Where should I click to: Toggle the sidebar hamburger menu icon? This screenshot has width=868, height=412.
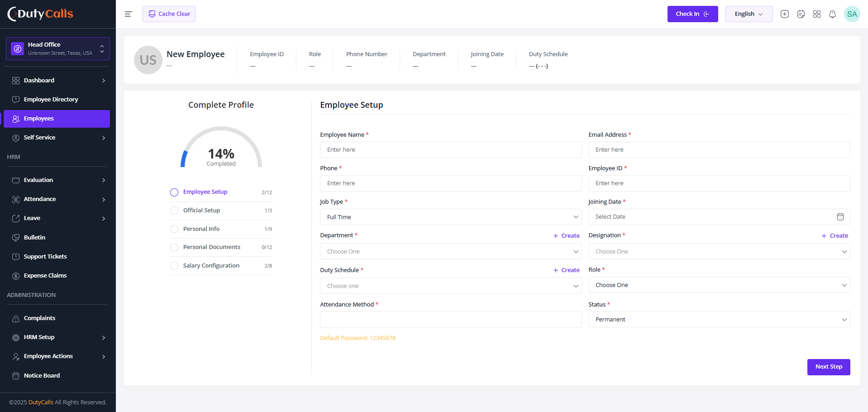click(x=128, y=14)
